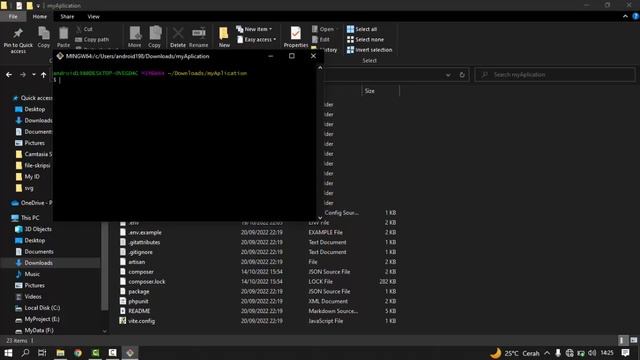Image resolution: width=640 pixels, height=360 pixels.
Task: Open Chrome from the taskbar
Action: 78,353
